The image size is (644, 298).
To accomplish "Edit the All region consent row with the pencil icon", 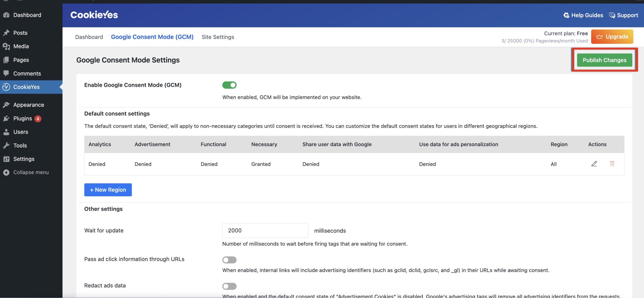I will coord(594,164).
